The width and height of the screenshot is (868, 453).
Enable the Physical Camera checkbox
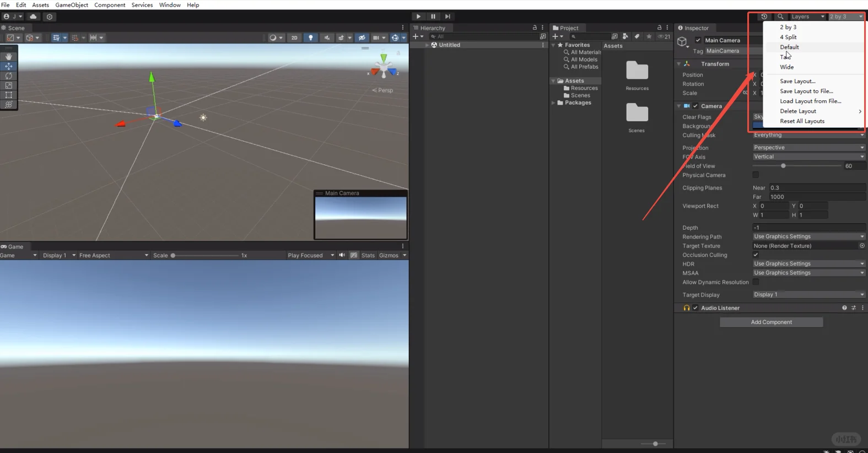coord(756,175)
